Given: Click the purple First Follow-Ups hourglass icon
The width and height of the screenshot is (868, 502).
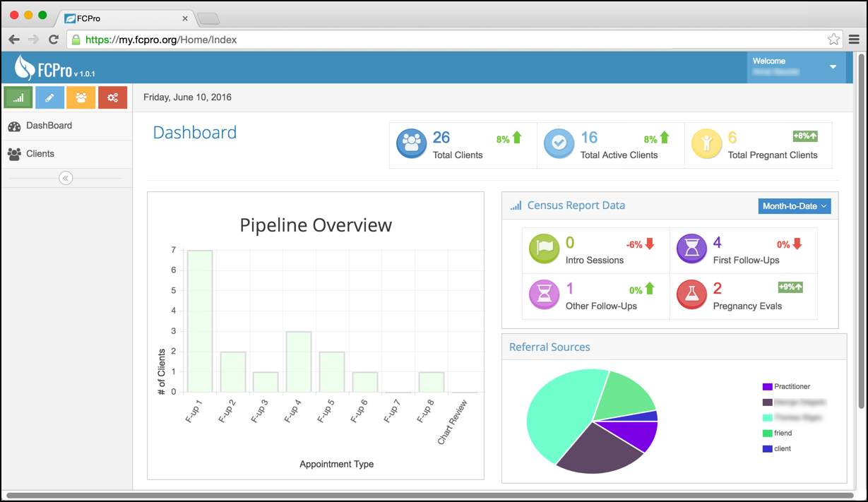Looking at the screenshot, I should (691, 249).
